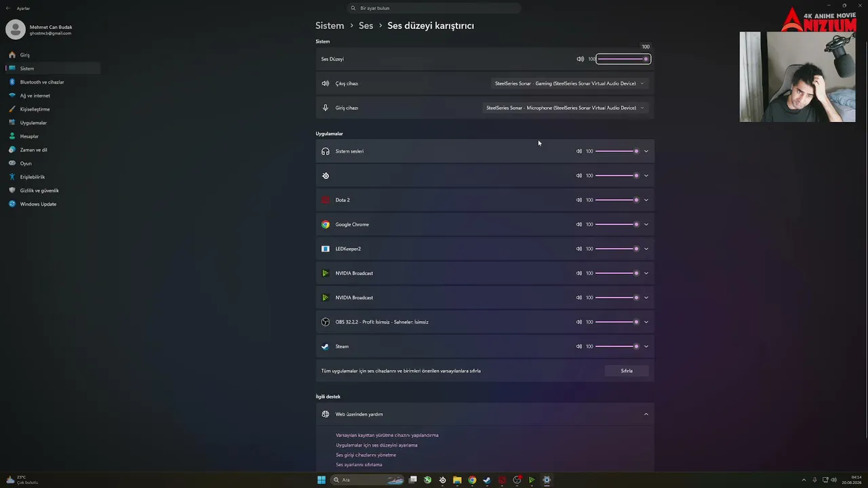This screenshot has width=868, height=488.
Task: Open the taskbar clock and date
Action: [852, 480]
